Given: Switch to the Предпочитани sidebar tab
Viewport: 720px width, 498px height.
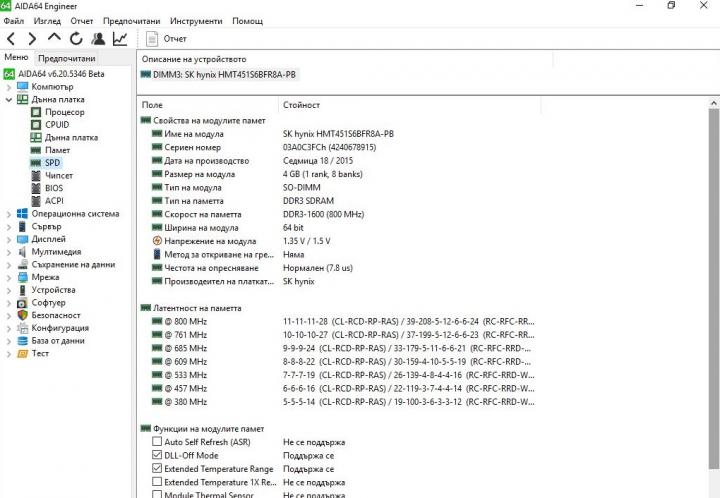Looking at the screenshot, I should pos(67,58).
